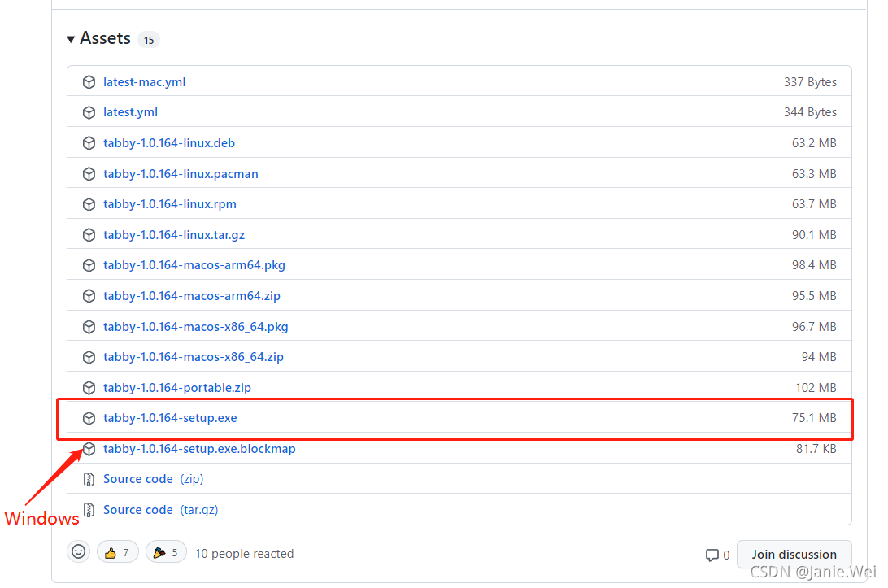Download tabby-1.0.164-macos-arm64.pkg
The image size is (888, 588).
tap(194, 265)
